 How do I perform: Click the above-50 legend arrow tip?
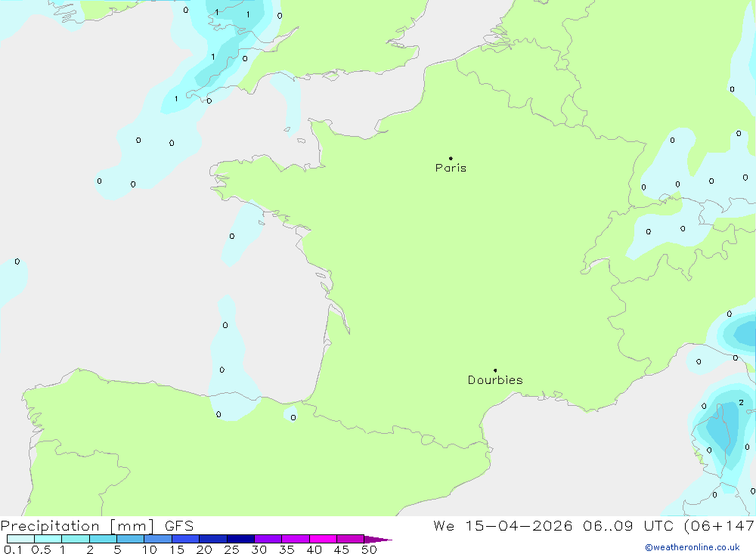pos(378,540)
